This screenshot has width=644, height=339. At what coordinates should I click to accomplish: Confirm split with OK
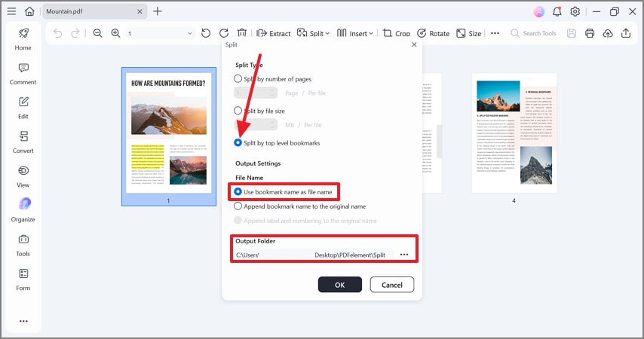coord(339,285)
